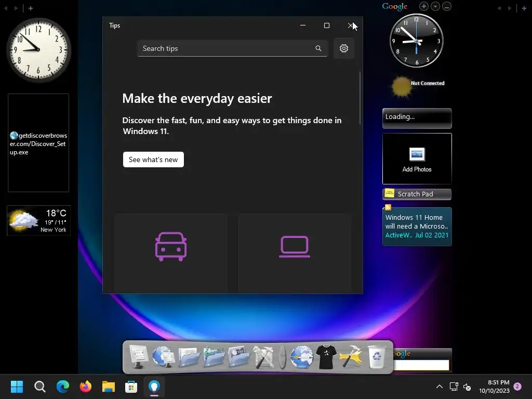Click the Google logo at top right
This screenshot has width=532, height=399.
tap(395, 6)
